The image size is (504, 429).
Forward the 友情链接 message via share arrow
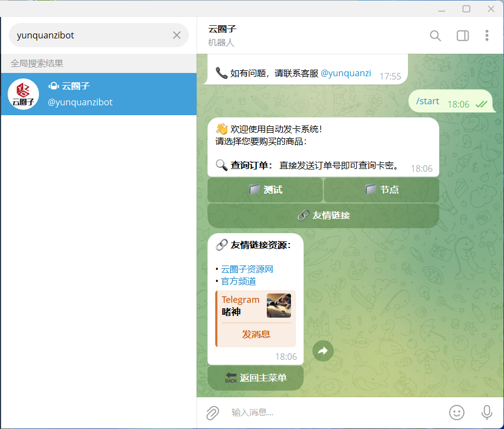tap(323, 351)
